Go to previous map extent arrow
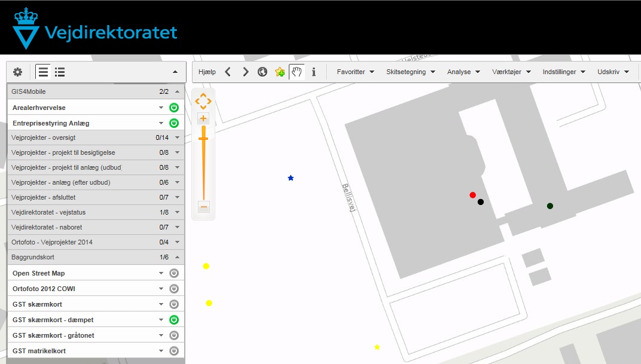The image size is (641, 364). pyautogui.click(x=228, y=72)
